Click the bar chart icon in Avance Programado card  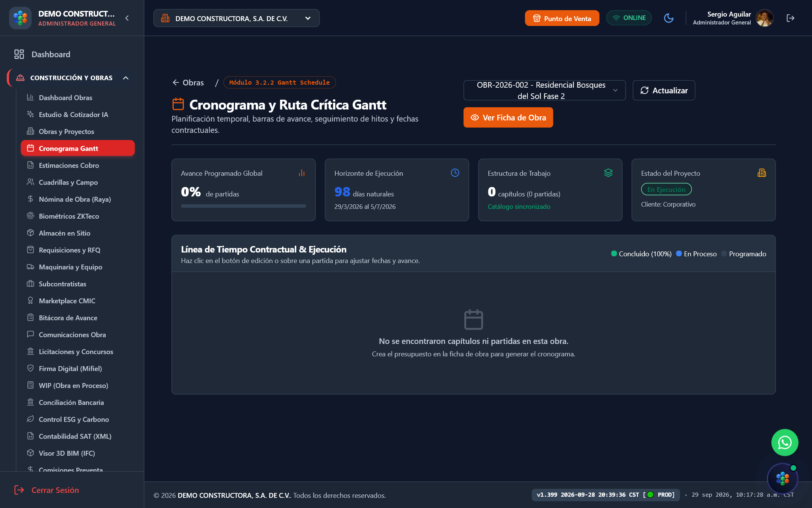tap(301, 173)
